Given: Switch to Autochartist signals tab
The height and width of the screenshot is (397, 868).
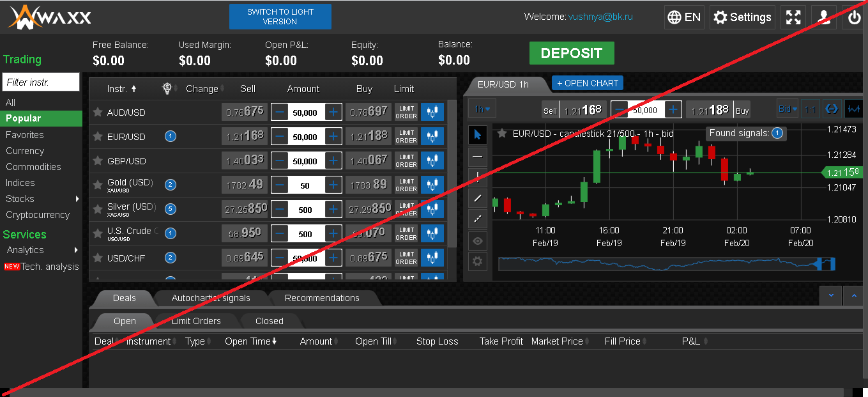Looking at the screenshot, I should coord(211,298).
